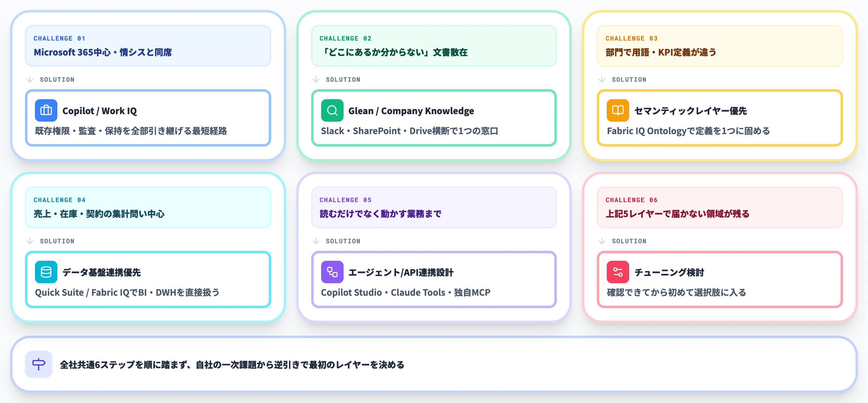Click the text Quick Suite / Fabric IQでBI・DWHを直接扱う
The height and width of the screenshot is (403, 868).
[x=127, y=292]
